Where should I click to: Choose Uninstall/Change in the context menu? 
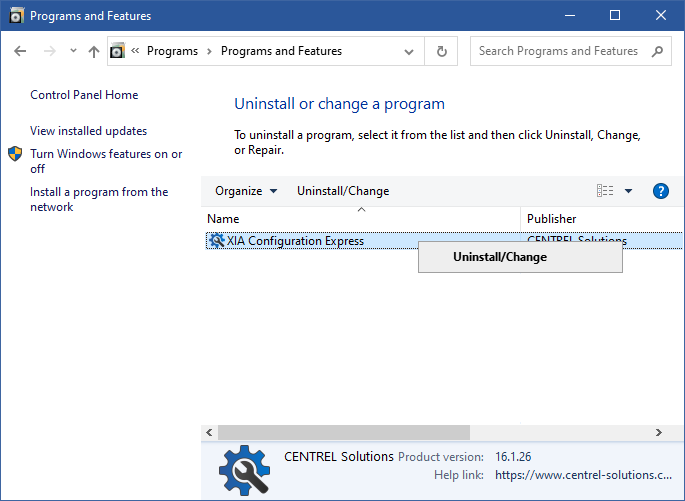520,257
